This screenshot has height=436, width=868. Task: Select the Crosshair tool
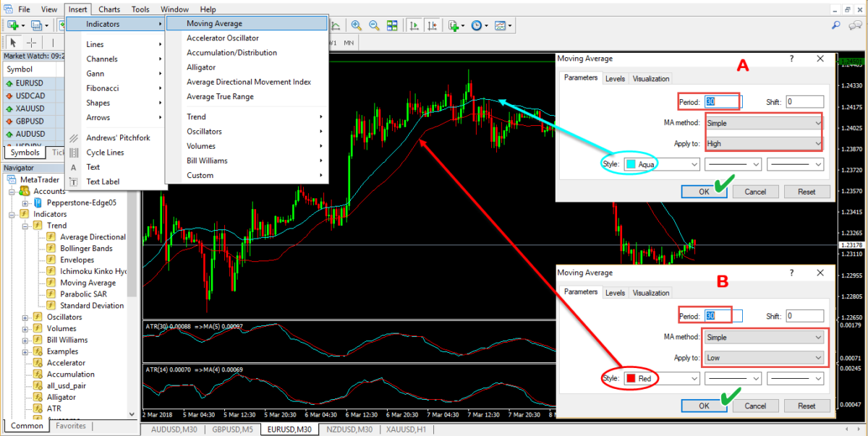click(x=30, y=42)
